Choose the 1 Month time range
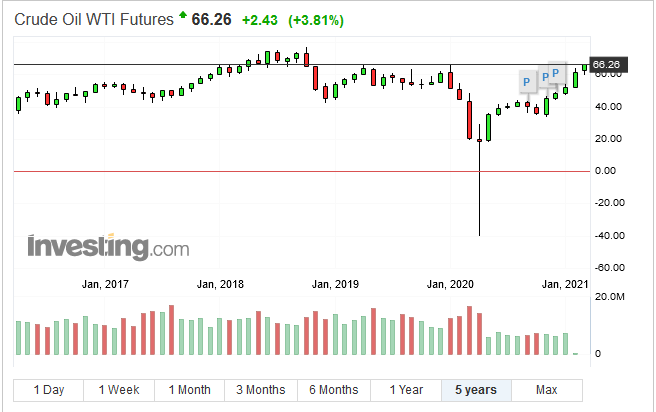Viewport: 656px width, 412px height. click(x=189, y=389)
